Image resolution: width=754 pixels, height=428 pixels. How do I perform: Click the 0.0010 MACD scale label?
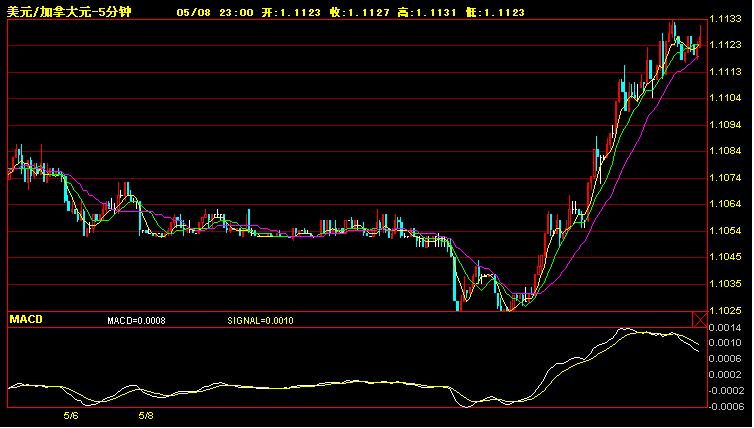coord(726,343)
